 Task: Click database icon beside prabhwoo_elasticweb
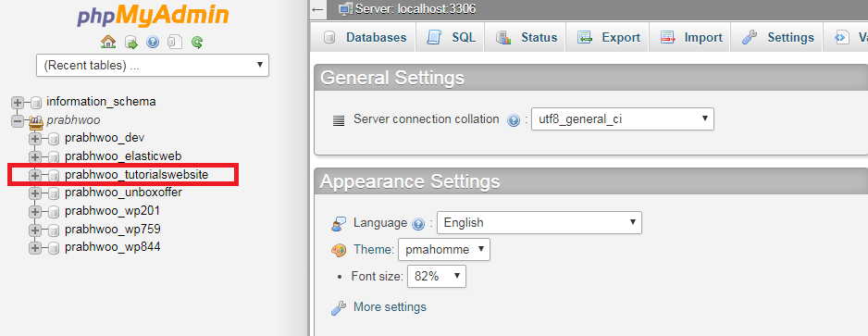54,157
